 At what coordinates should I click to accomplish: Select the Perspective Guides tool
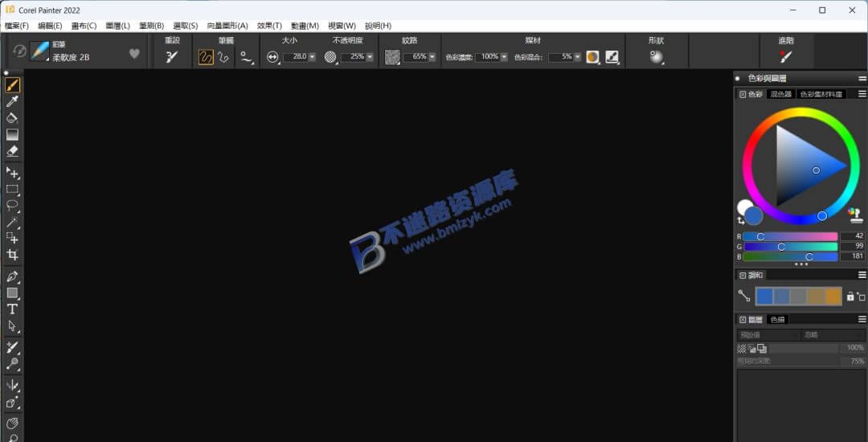12,402
